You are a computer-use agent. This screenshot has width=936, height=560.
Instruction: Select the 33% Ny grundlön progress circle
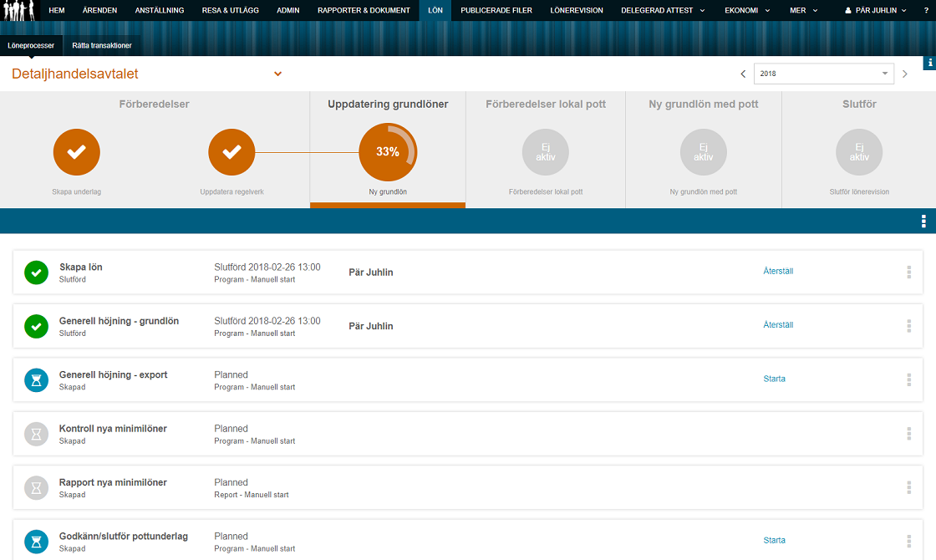pos(388,152)
